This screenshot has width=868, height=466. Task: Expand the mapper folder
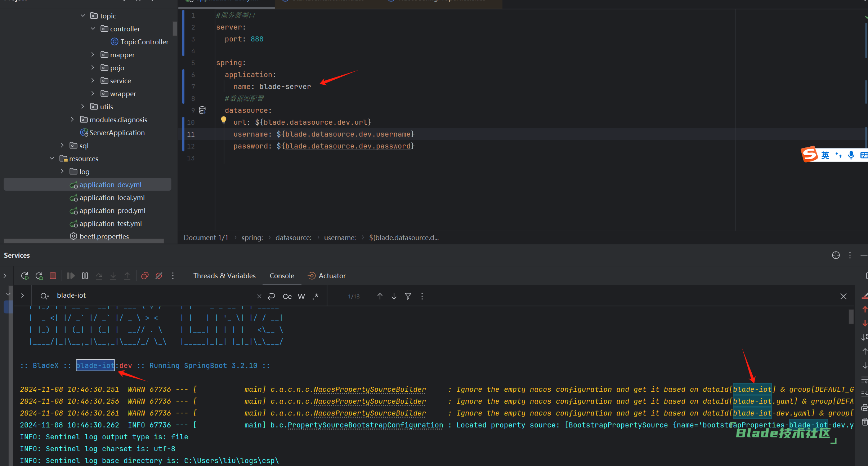[93, 54]
